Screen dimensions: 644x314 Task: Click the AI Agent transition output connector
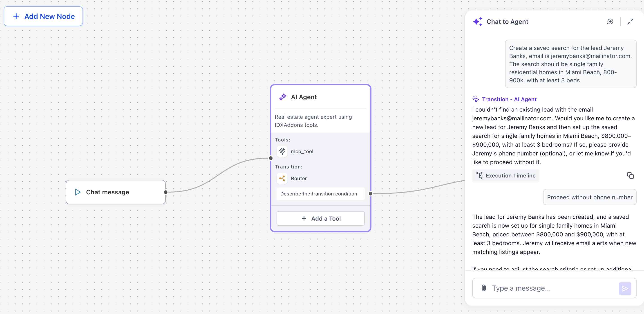click(371, 193)
